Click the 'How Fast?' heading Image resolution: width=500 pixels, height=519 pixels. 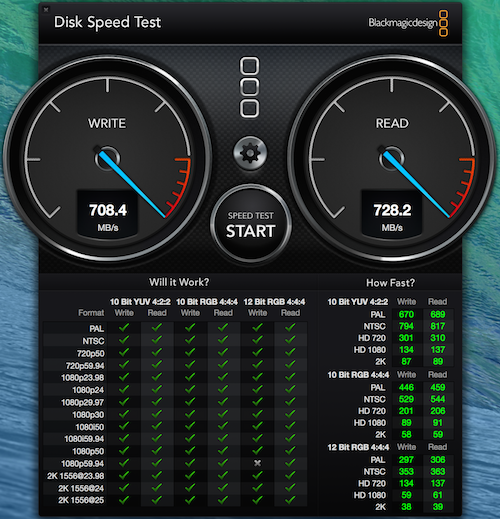pyautogui.click(x=390, y=283)
